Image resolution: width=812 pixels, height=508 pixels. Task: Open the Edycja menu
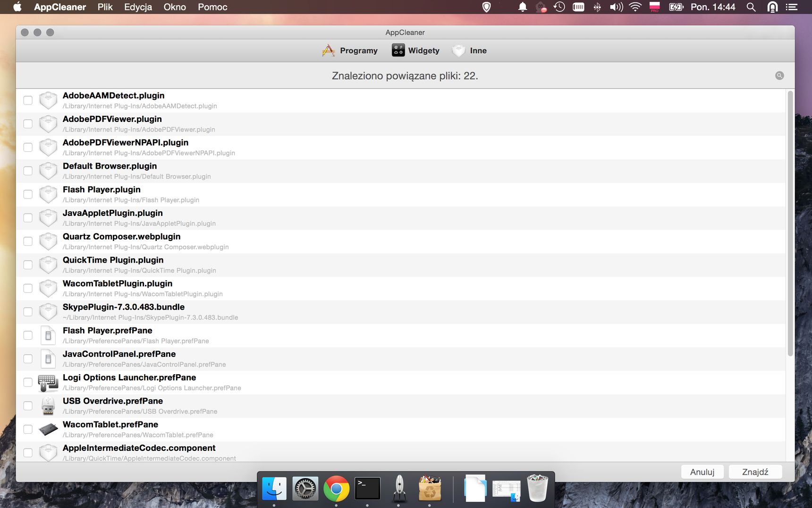(138, 7)
